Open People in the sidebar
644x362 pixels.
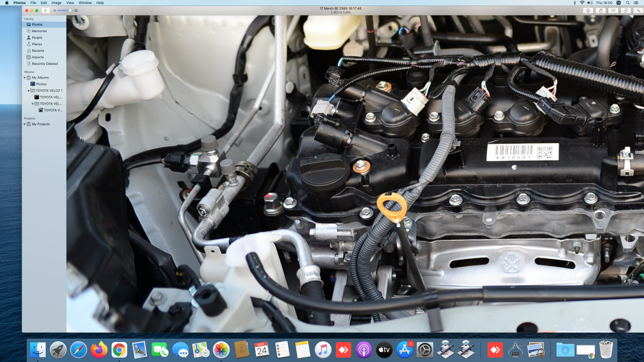[37, 38]
